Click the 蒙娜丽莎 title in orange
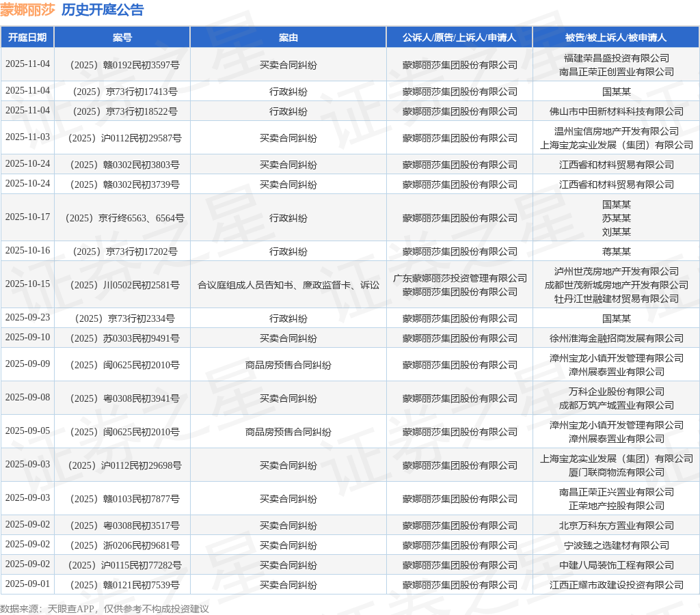This screenshot has width=700, height=615. (27, 10)
